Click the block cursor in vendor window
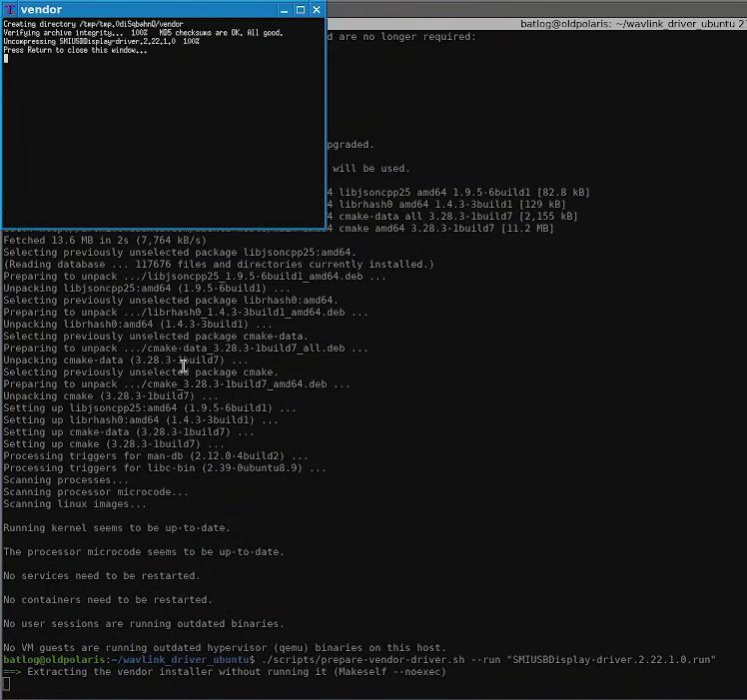Image resolution: width=747 pixels, height=700 pixels. [x=6, y=59]
